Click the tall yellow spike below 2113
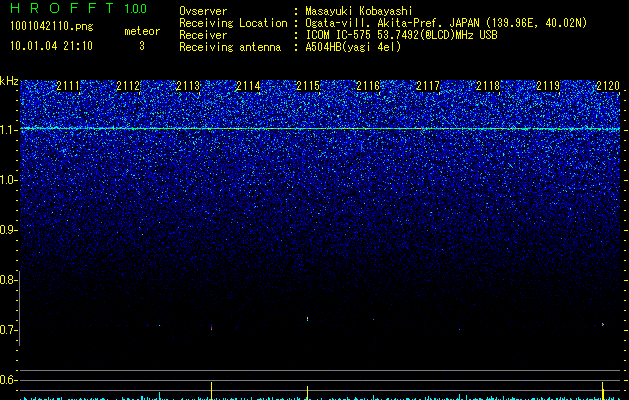Viewport: 629px width, 400px height. click(211, 391)
